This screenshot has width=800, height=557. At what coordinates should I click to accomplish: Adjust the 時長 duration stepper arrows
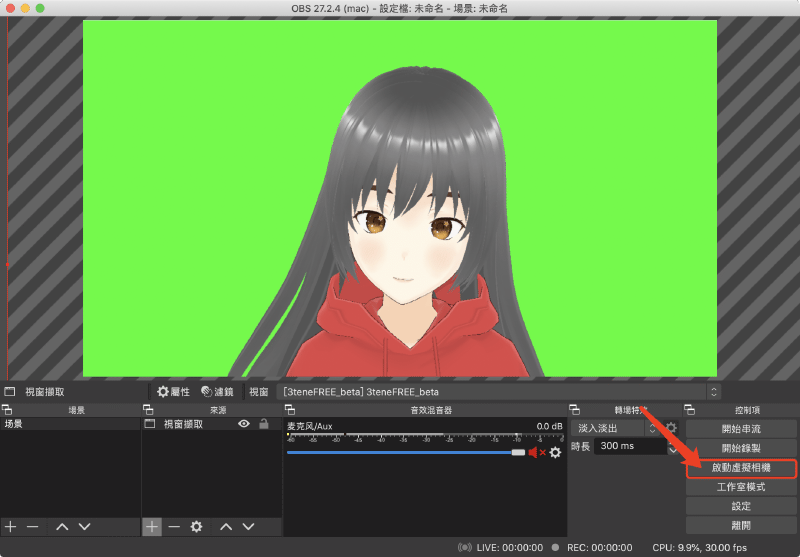coord(673,446)
